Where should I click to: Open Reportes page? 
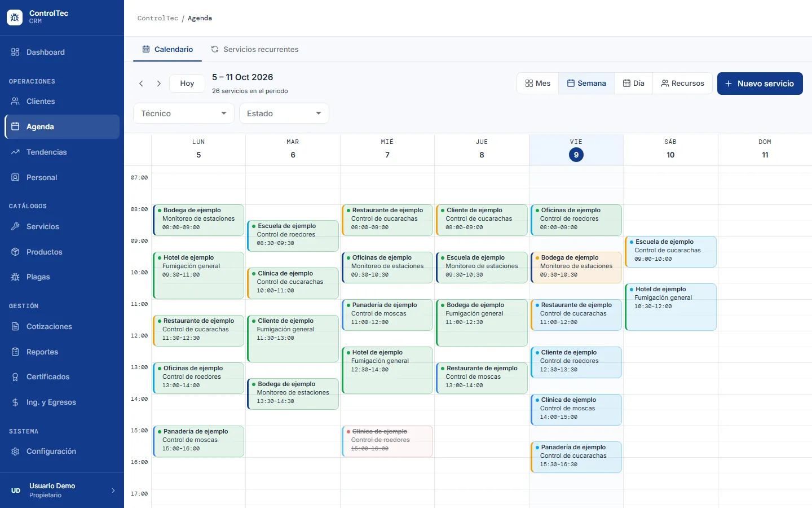coord(62,352)
